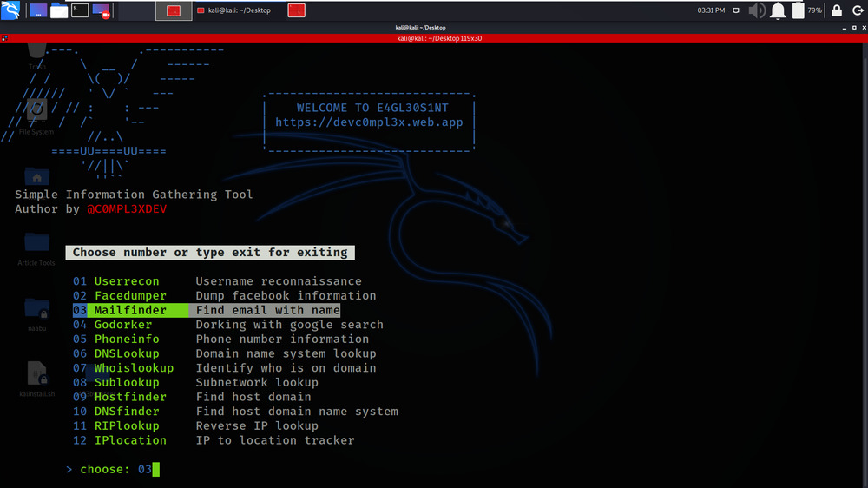Click the Subnetwork lookup description
The image size is (868, 488).
(257, 382)
